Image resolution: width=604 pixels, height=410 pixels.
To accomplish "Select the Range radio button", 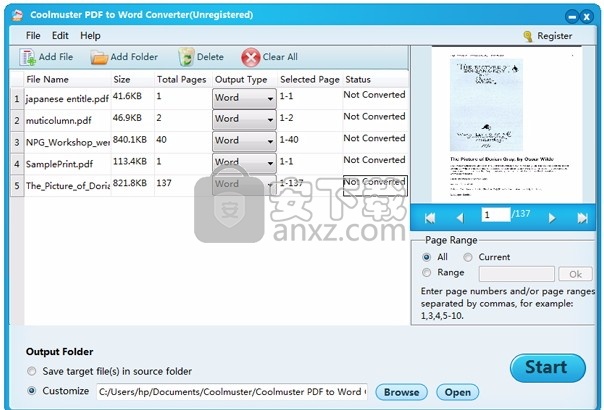I will [x=426, y=272].
